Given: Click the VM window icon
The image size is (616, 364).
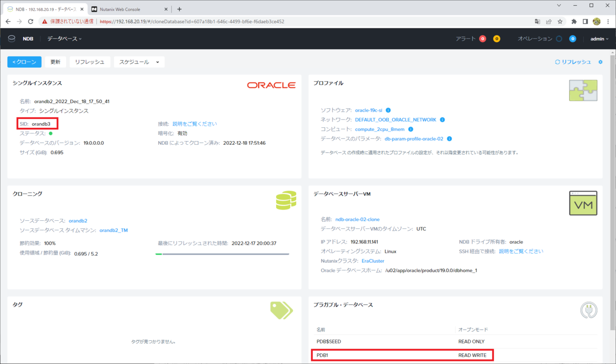Looking at the screenshot, I should 583,203.
